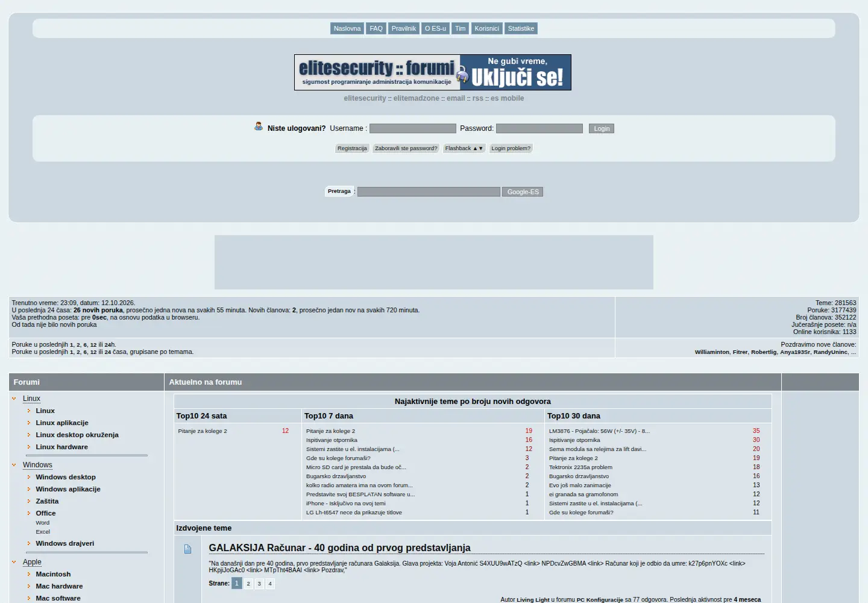Open the Naslovna menu item

point(347,28)
